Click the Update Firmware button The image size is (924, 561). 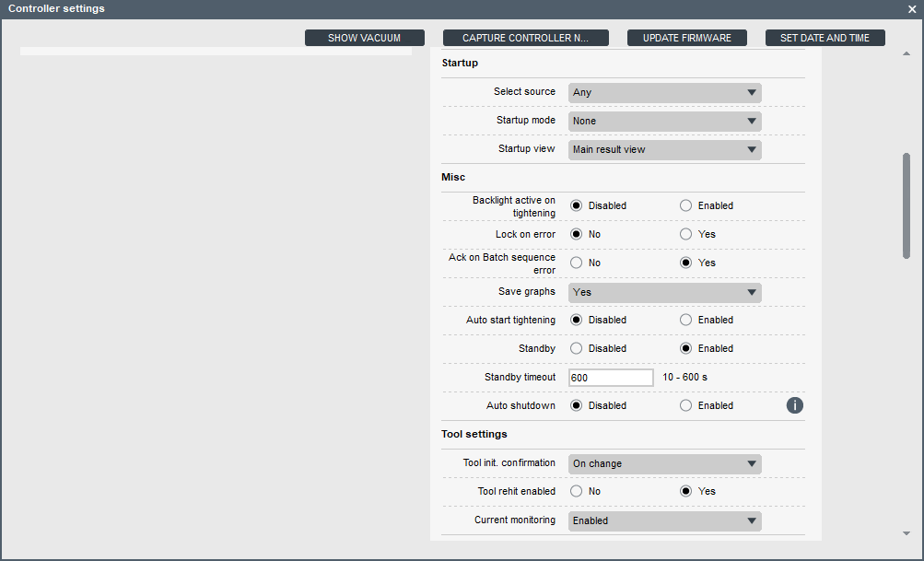[x=687, y=38]
